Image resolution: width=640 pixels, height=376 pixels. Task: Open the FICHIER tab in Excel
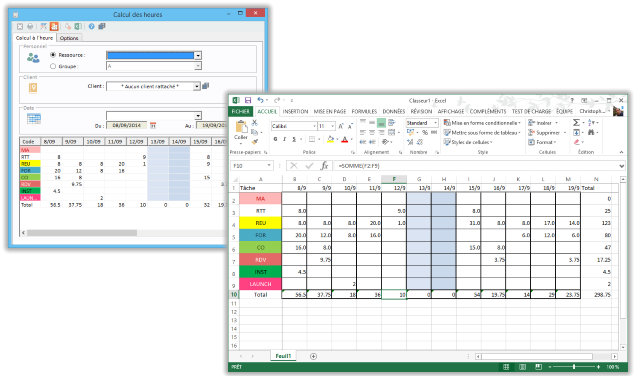[240, 111]
